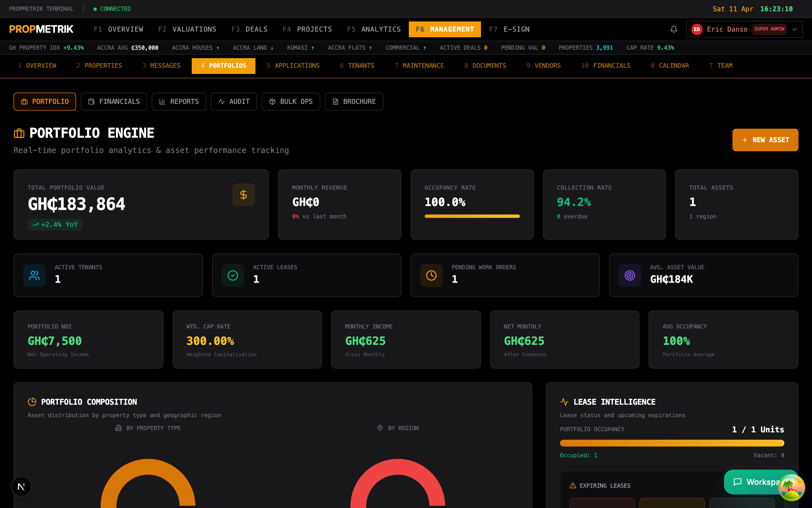Go to F5 Analytics
Image resolution: width=812 pixels, height=508 pixels.
point(374,29)
